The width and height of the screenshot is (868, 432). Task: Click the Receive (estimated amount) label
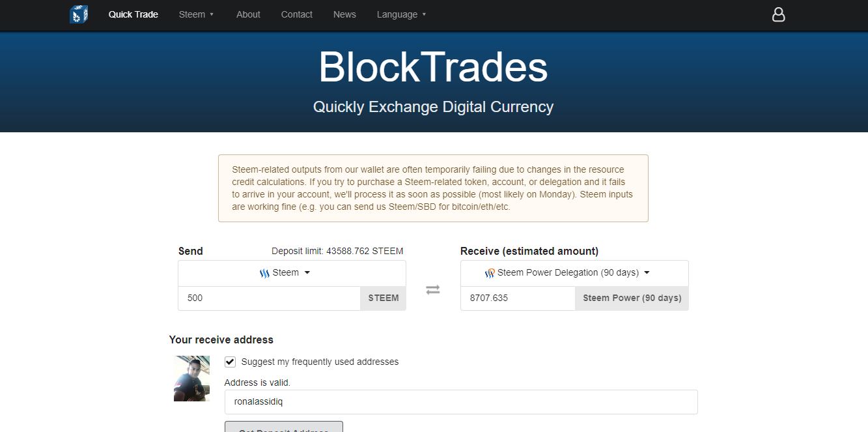[529, 251]
